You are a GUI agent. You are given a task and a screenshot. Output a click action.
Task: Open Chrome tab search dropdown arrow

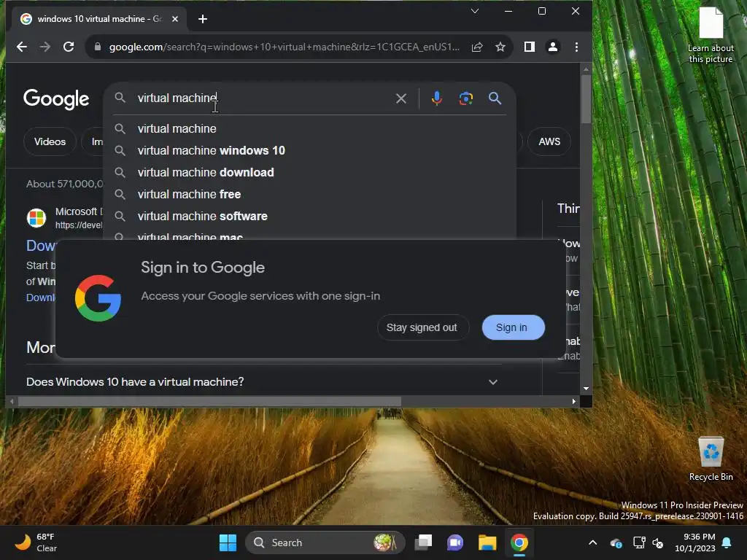tap(475, 11)
